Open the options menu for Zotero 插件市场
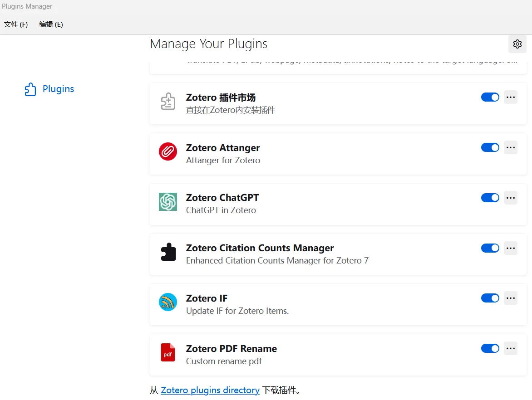Viewport: 532px width, 400px height. [510, 97]
